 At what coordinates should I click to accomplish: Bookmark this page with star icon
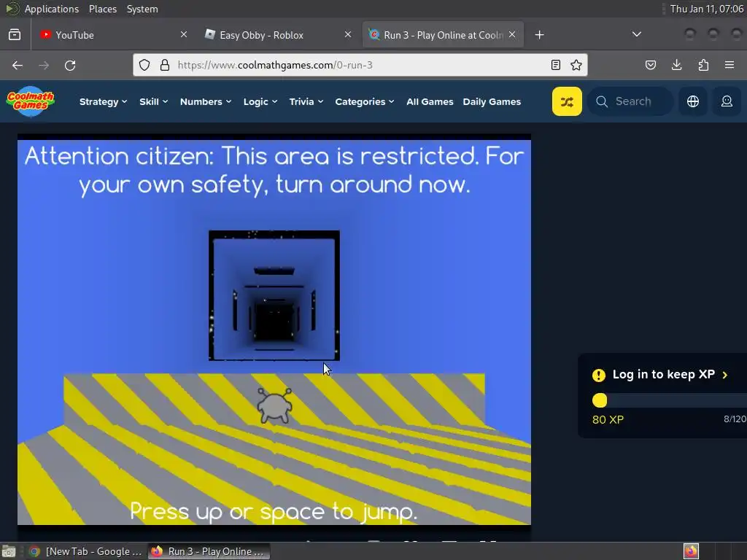tap(576, 65)
